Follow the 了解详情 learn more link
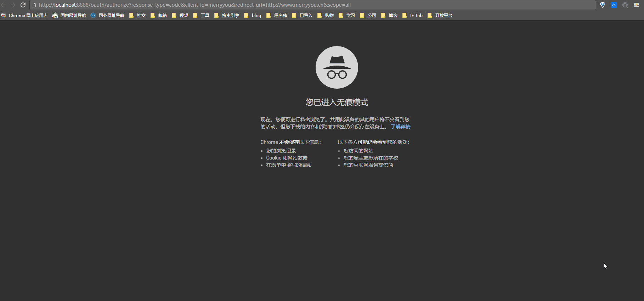644x301 pixels. (401, 127)
